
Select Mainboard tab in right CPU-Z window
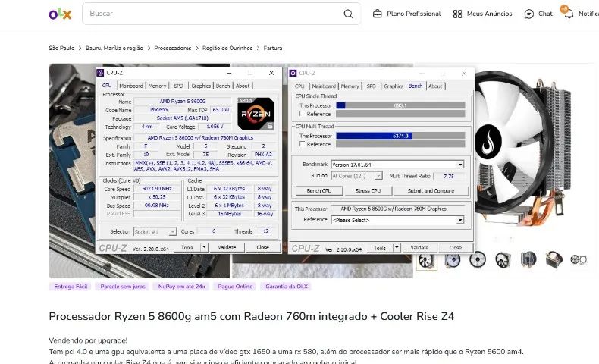click(324, 86)
